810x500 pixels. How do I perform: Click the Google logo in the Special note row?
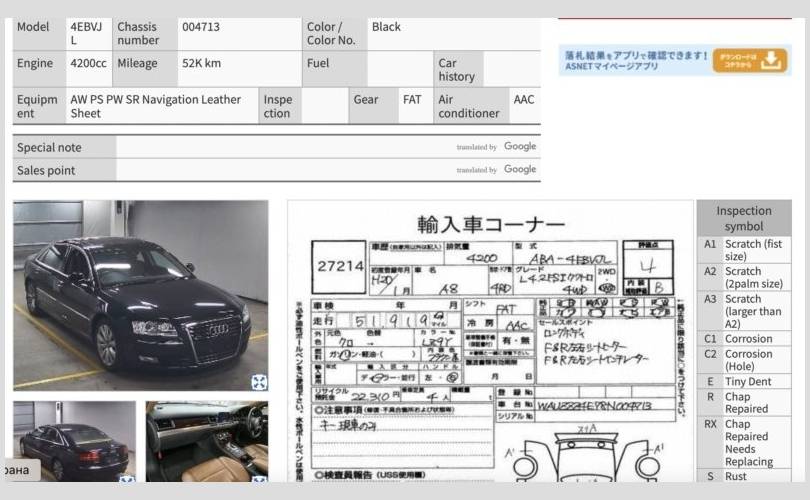(520, 146)
